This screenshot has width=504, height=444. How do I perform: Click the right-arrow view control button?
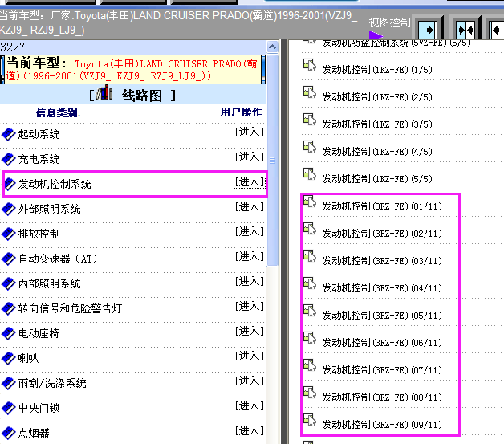(x=428, y=30)
